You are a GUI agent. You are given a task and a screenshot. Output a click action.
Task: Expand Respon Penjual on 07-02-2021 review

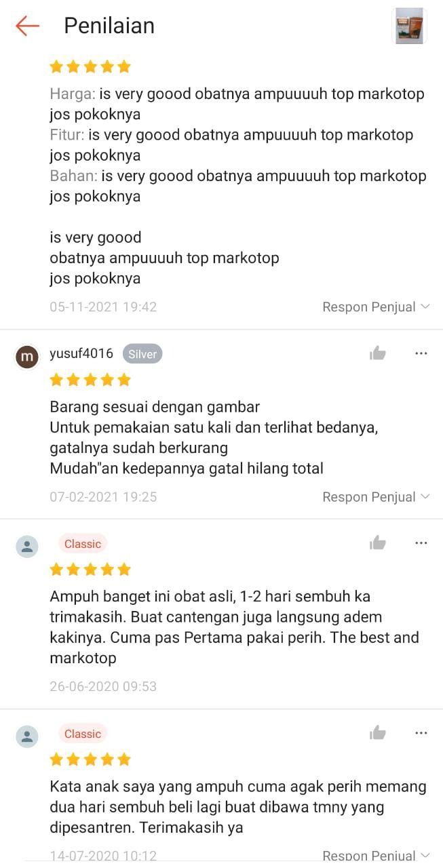tap(376, 496)
